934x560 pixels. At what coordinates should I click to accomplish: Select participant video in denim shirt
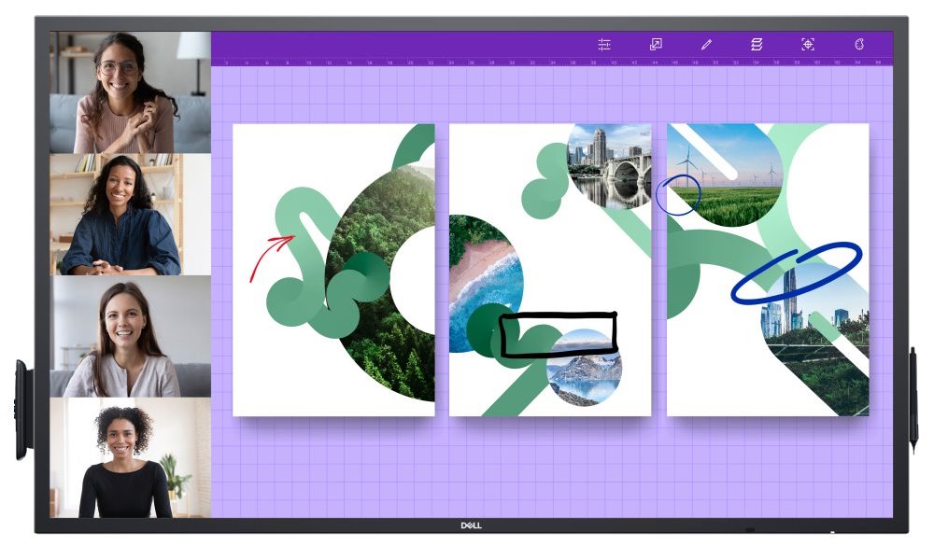130,215
